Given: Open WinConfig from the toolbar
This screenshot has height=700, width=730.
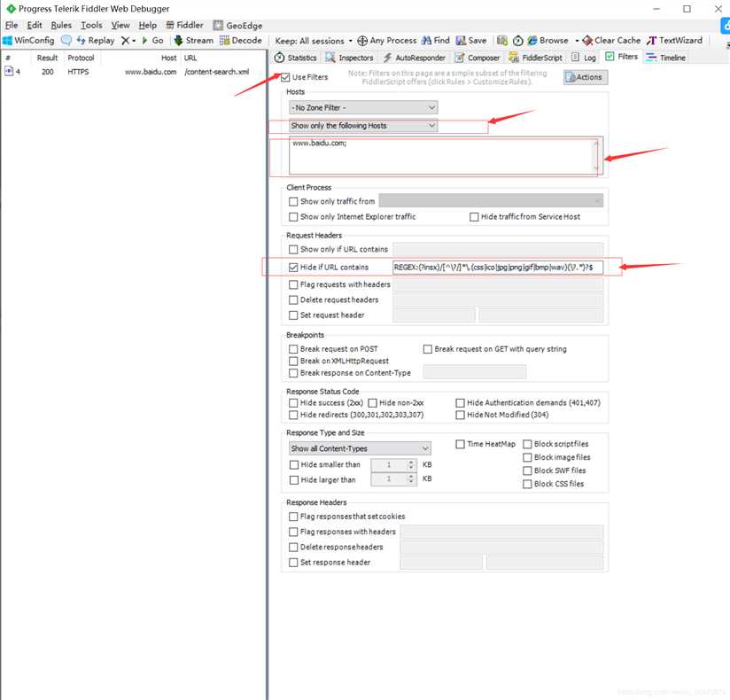Looking at the screenshot, I should click(28, 41).
